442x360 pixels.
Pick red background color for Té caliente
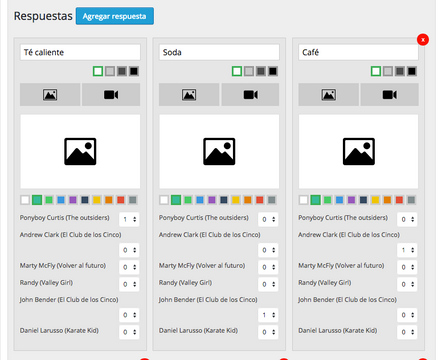[x=121, y=200]
